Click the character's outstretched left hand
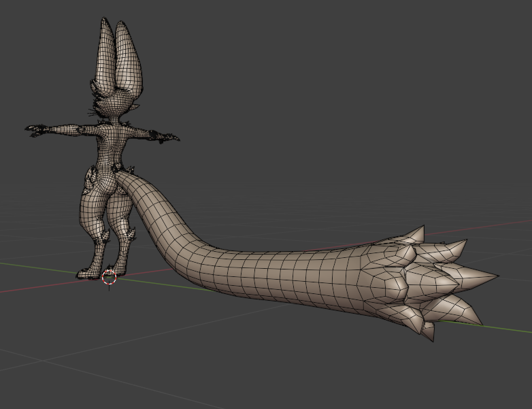This screenshot has height=409, width=532. (35, 131)
